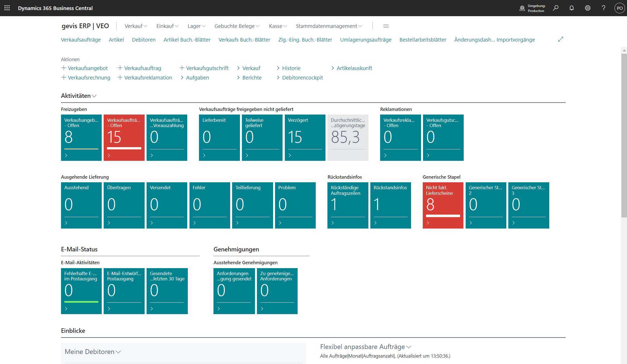Expand the Stammdatenmanagement menu
The width and height of the screenshot is (627, 364).
click(329, 26)
